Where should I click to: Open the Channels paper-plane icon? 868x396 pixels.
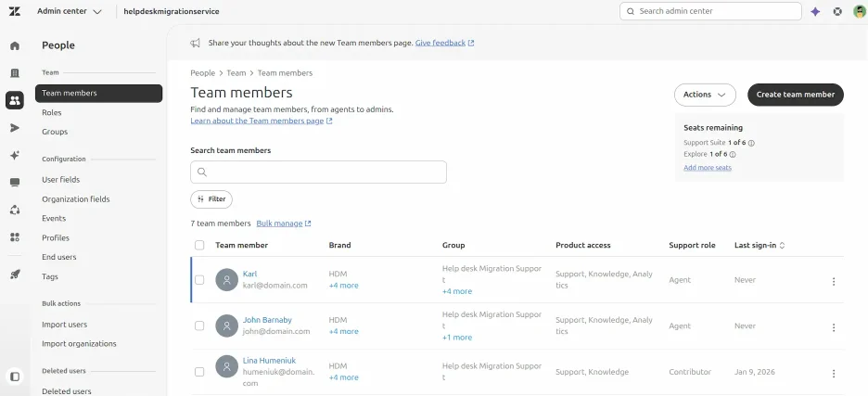pyautogui.click(x=15, y=128)
